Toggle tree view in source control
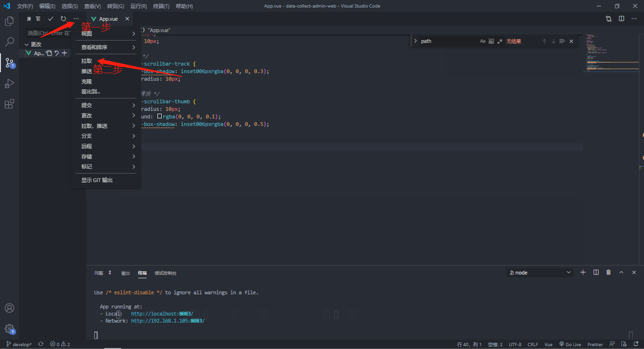 click(38, 19)
